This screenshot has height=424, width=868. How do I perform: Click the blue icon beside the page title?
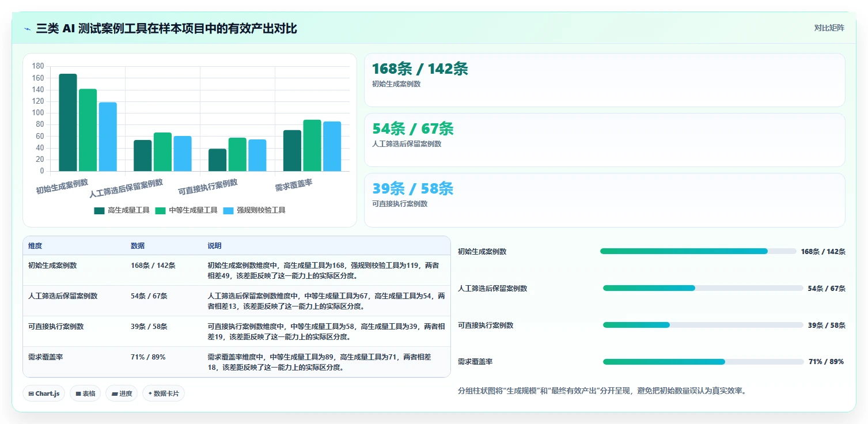[28, 29]
